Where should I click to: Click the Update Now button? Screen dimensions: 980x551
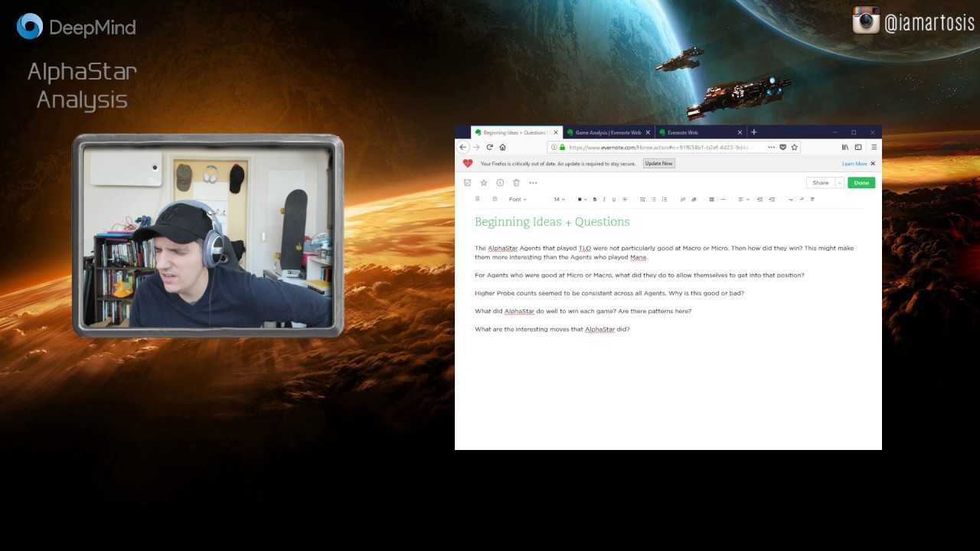pyautogui.click(x=658, y=164)
